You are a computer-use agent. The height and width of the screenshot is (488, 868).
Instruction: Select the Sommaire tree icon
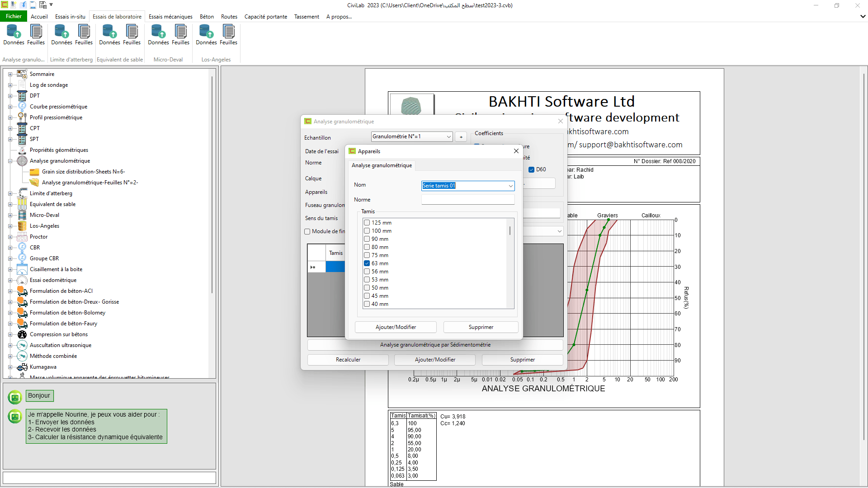coord(22,74)
